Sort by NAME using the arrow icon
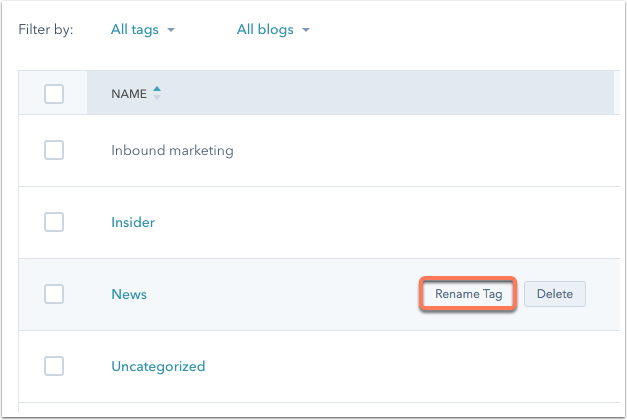The image size is (627, 420). tap(157, 93)
